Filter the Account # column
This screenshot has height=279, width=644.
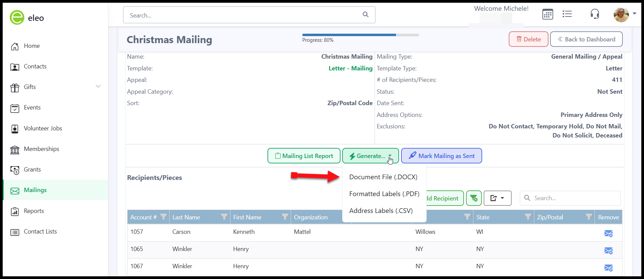[x=164, y=217]
